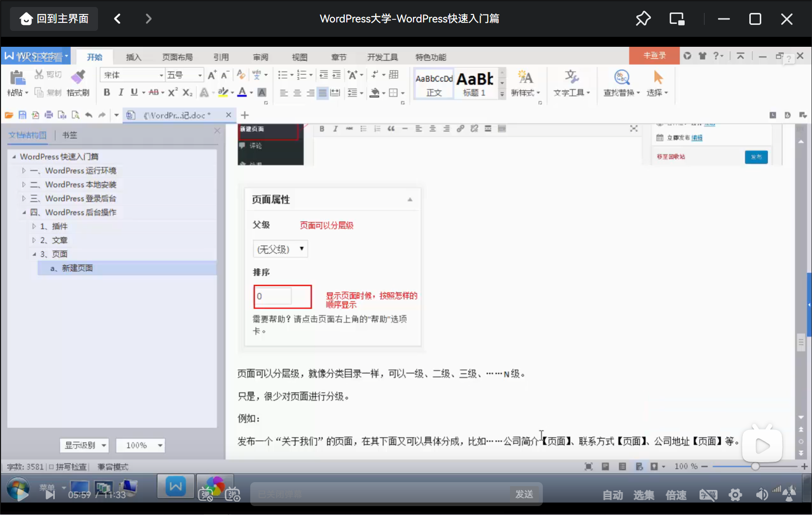The image size is (812, 515).
Task: Open danmaku settings icon
Action: [x=233, y=494]
